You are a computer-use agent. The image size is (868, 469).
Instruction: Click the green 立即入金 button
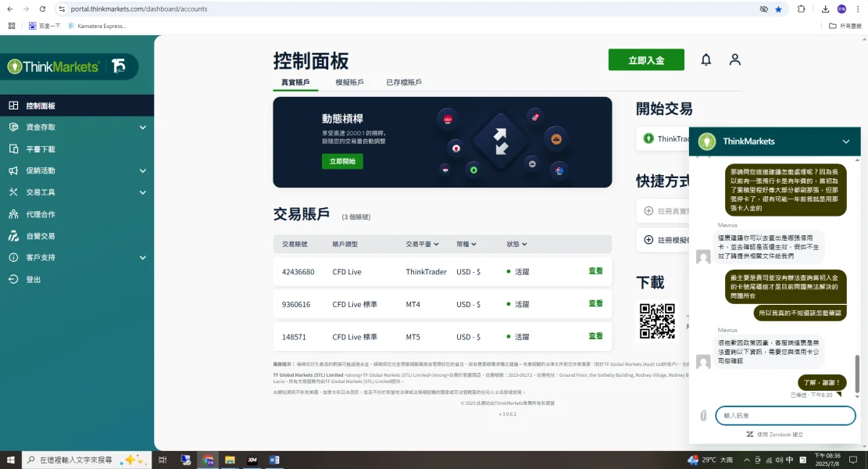(646, 60)
